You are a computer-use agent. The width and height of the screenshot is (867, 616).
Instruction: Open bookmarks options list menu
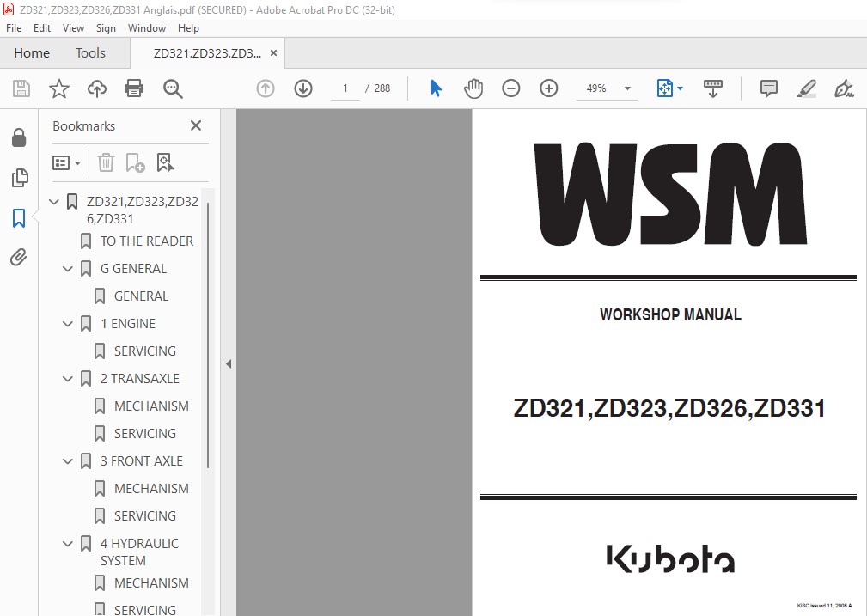tap(66, 162)
